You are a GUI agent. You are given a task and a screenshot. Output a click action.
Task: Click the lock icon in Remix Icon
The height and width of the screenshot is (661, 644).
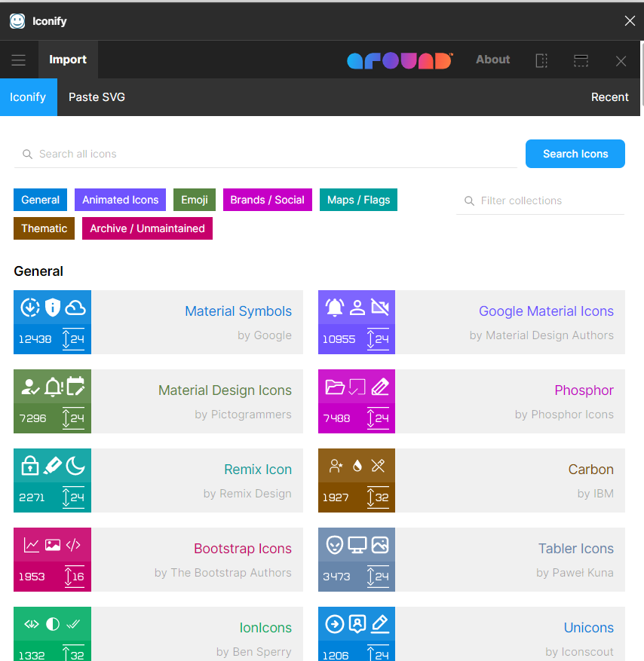pyautogui.click(x=30, y=465)
